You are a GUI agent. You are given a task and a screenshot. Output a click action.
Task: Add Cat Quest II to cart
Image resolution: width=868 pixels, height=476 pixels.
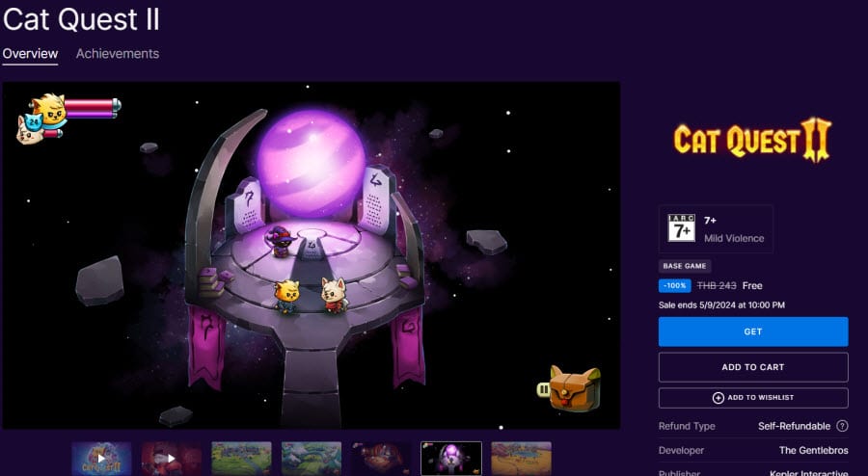[753, 367]
